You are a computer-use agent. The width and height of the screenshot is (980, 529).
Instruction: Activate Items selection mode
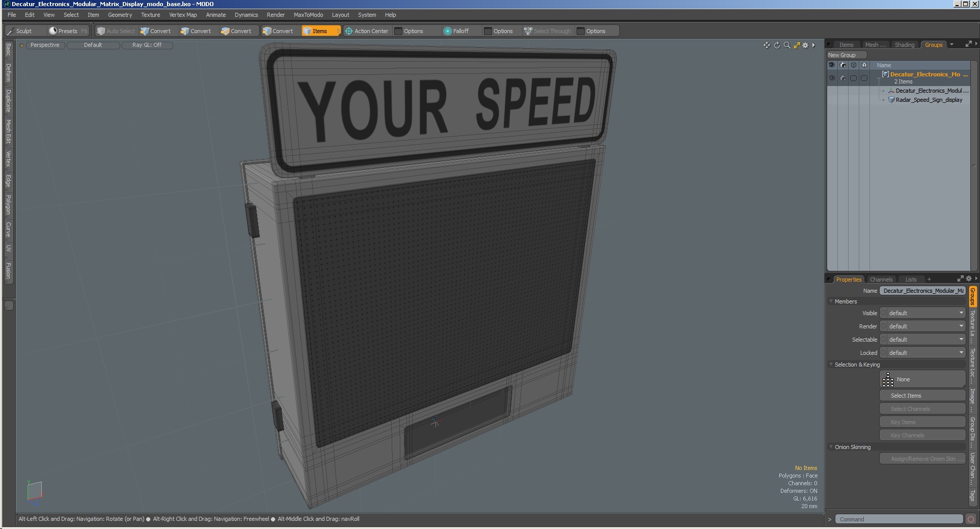[321, 31]
